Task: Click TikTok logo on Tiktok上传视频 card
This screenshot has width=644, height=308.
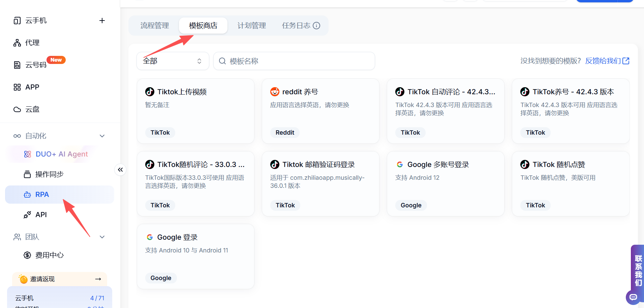Action: click(x=150, y=92)
